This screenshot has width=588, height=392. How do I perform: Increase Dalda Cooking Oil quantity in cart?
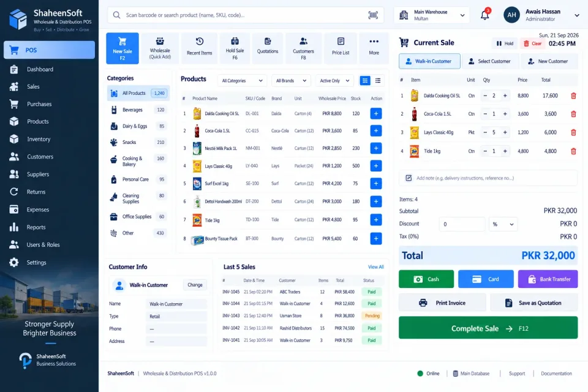coord(505,96)
